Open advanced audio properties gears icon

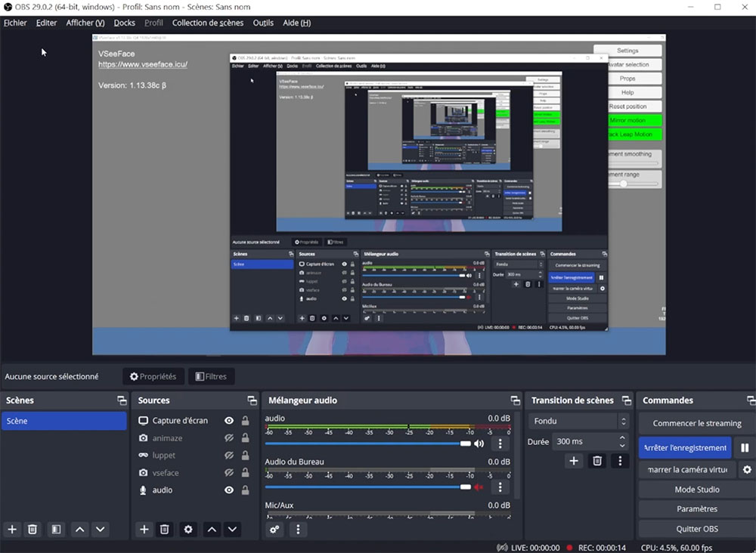point(275,530)
